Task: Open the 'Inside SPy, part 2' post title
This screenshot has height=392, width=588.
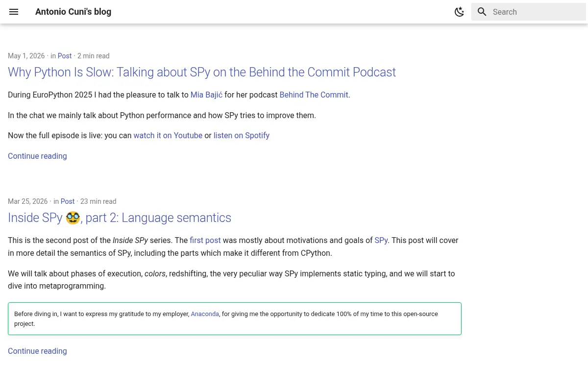Action: [120, 218]
